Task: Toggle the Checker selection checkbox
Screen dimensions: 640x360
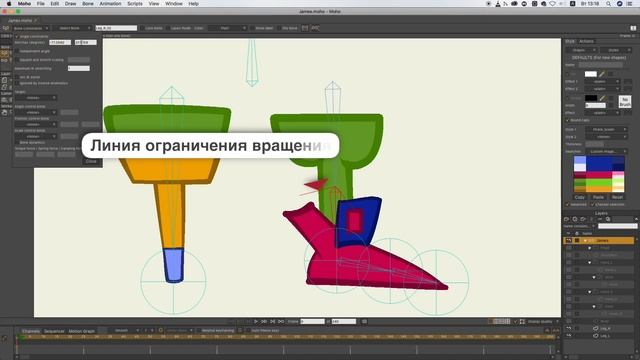Action: point(592,204)
